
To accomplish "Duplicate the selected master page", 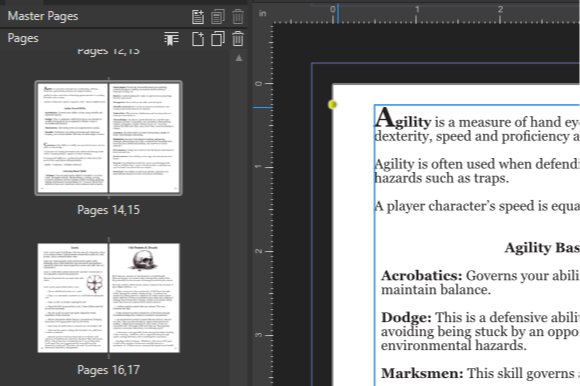I will (x=218, y=17).
